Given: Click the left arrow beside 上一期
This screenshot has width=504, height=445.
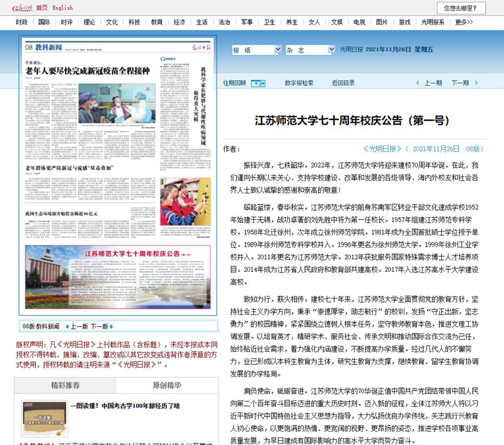Looking at the screenshot, I should pos(418,83).
